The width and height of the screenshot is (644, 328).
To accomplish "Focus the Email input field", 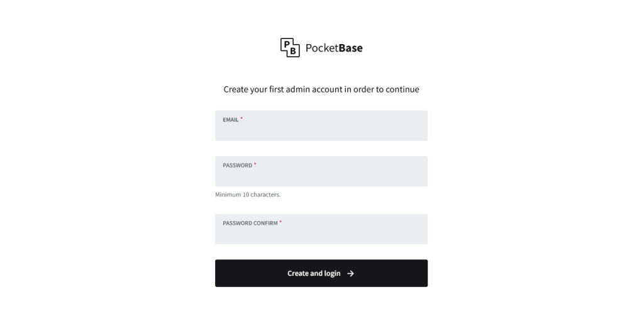I will click(x=321, y=126).
